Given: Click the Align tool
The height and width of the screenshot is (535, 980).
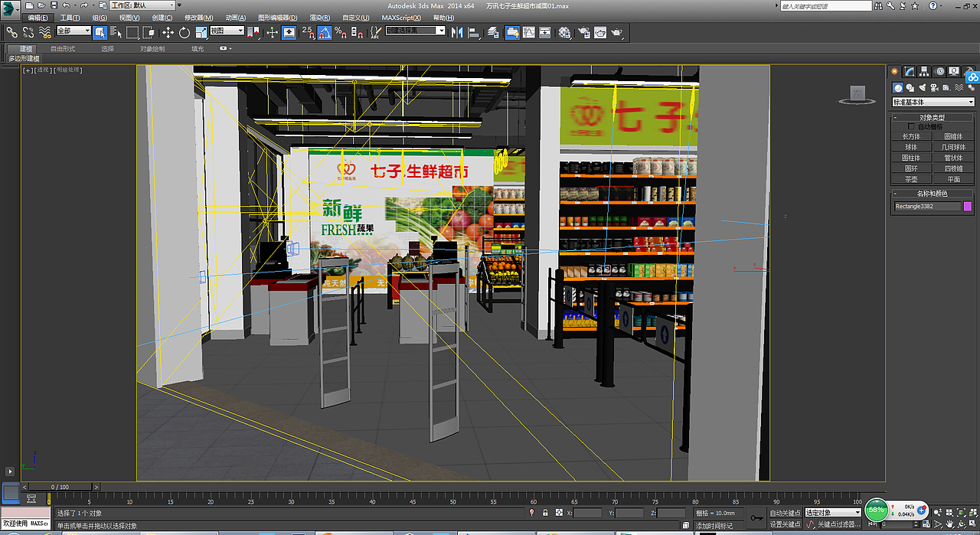Looking at the screenshot, I should click(x=474, y=32).
